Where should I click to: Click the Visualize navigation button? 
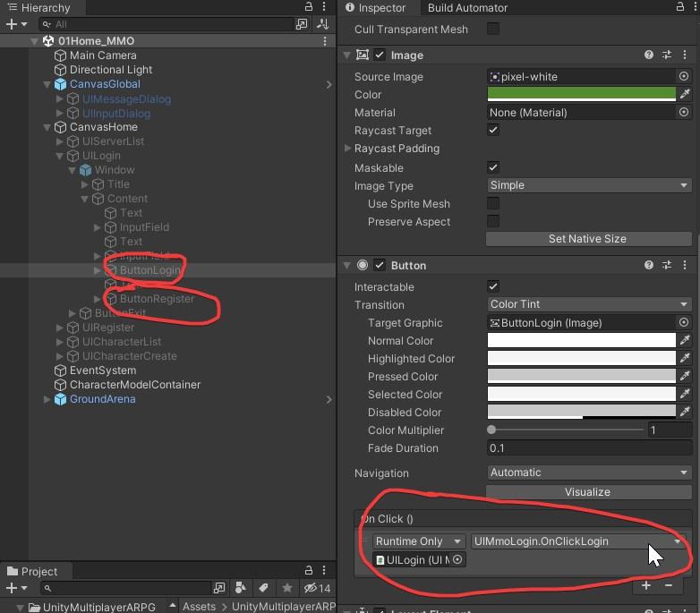pos(589,492)
